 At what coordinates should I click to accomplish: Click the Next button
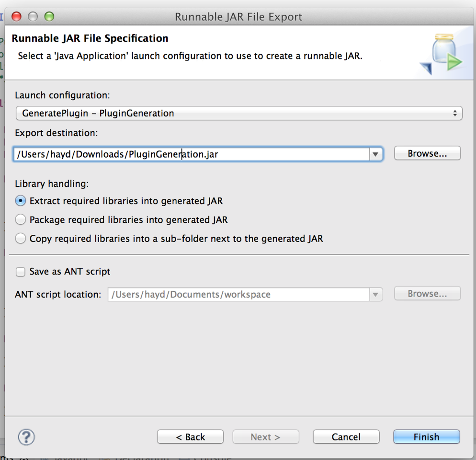click(x=265, y=437)
